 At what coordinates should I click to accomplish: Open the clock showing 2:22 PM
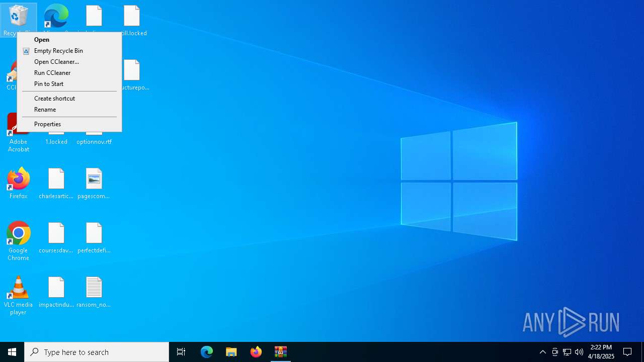(x=601, y=352)
